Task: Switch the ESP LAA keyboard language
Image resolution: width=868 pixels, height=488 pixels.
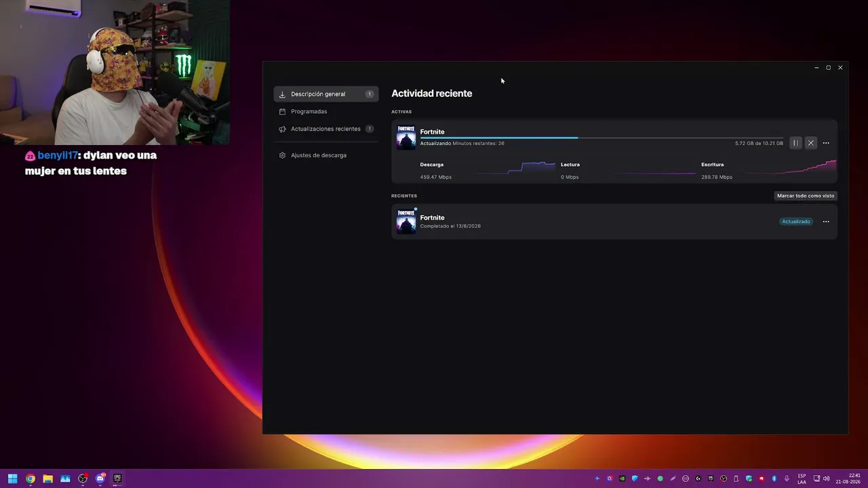Action: point(802,479)
